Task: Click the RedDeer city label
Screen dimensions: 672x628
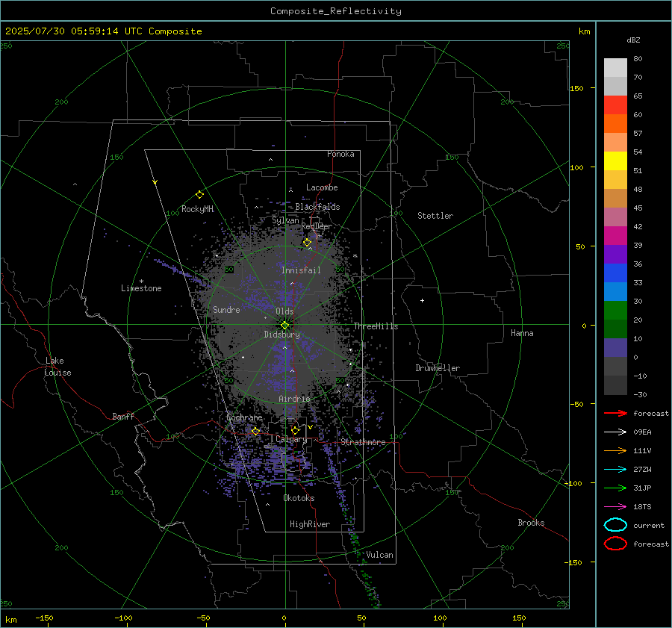Action: click(x=317, y=226)
